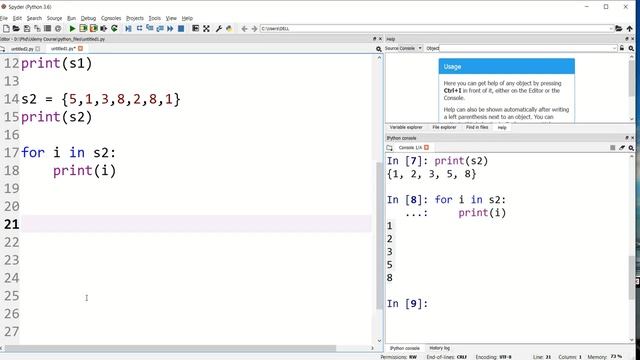Open the Projects menu

(x=135, y=18)
